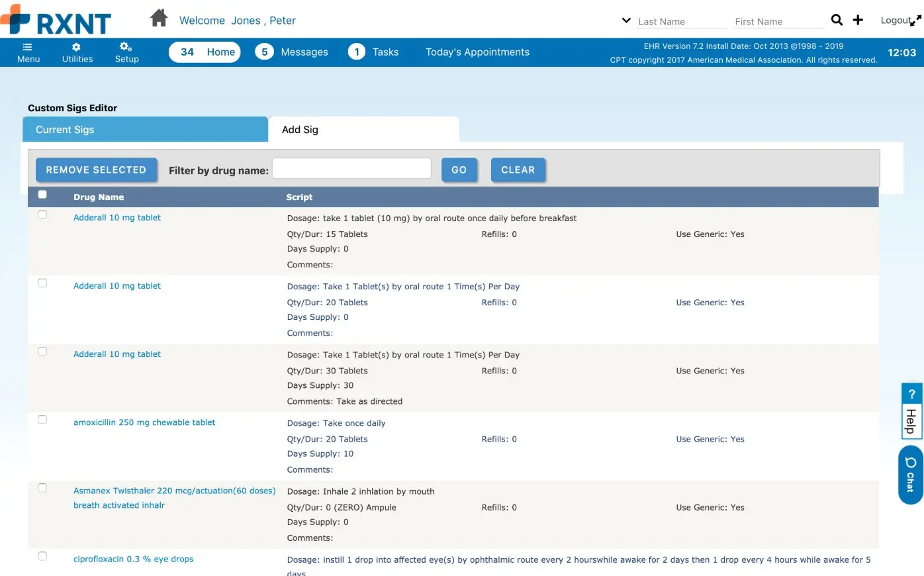Check the amoxicillin 250 mg row checkbox
The width and height of the screenshot is (924, 576).
[42, 419]
